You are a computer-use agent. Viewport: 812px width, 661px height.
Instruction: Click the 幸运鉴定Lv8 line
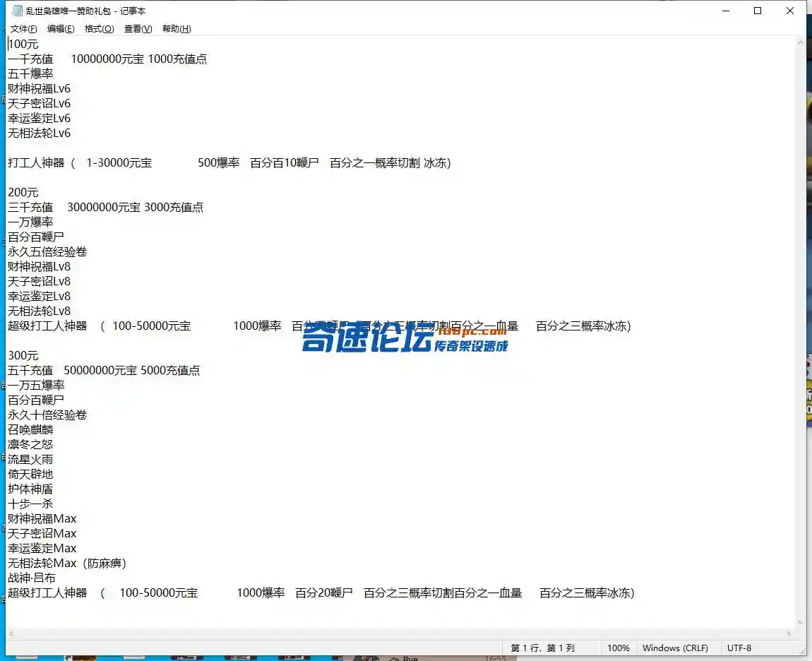point(39,297)
